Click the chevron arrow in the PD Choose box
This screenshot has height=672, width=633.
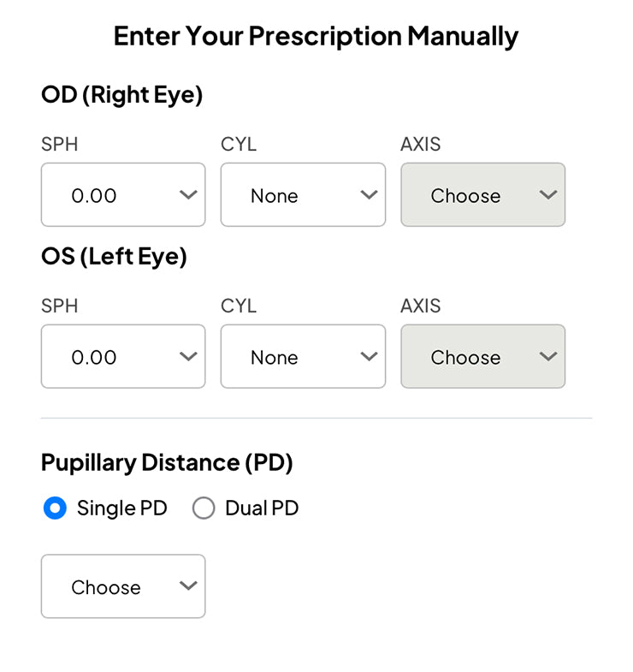[x=188, y=586]
